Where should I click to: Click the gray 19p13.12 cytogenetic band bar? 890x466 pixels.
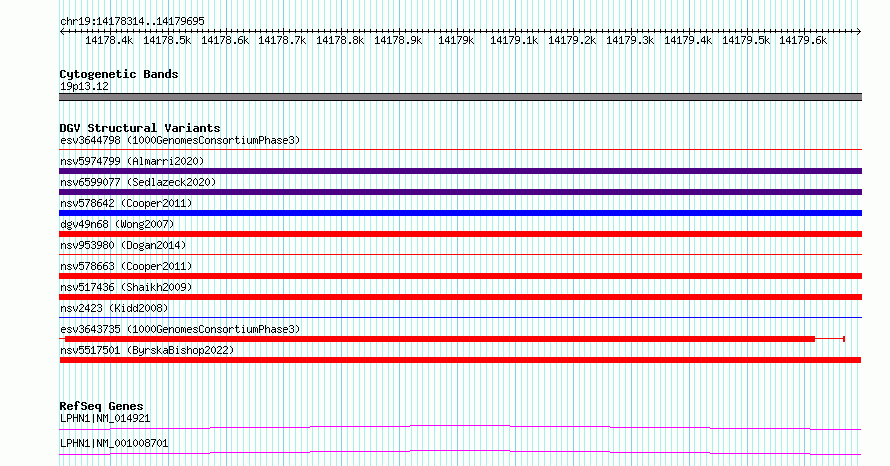pos(460,97)
